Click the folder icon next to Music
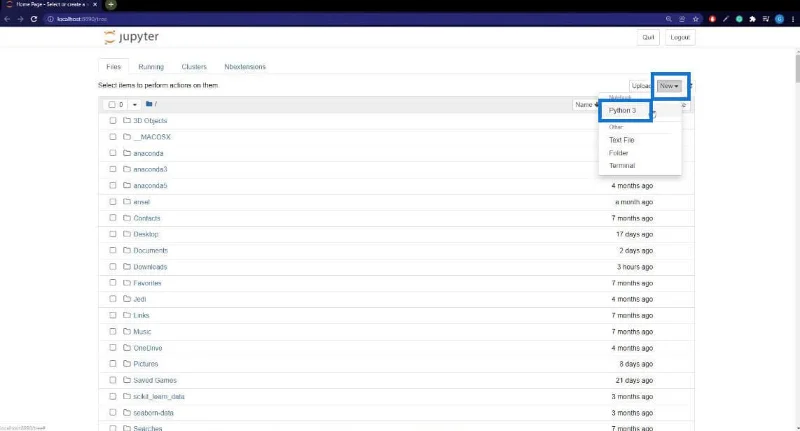 coord(127,332)
